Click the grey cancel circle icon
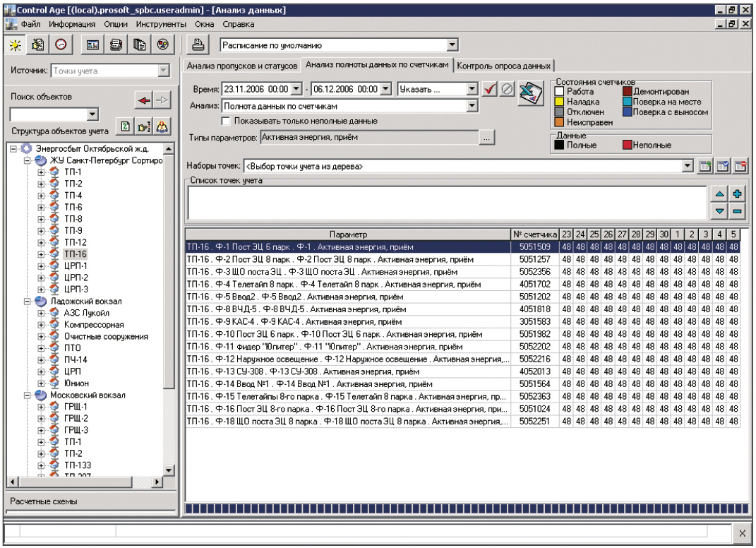This screenshot has height=548, width=756. click(x=507, y=89)
